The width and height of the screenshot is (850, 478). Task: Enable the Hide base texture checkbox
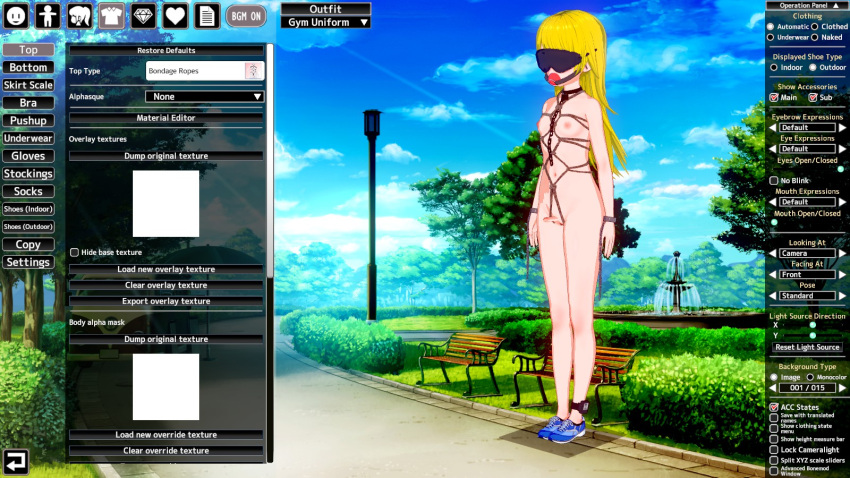point(75,252)
